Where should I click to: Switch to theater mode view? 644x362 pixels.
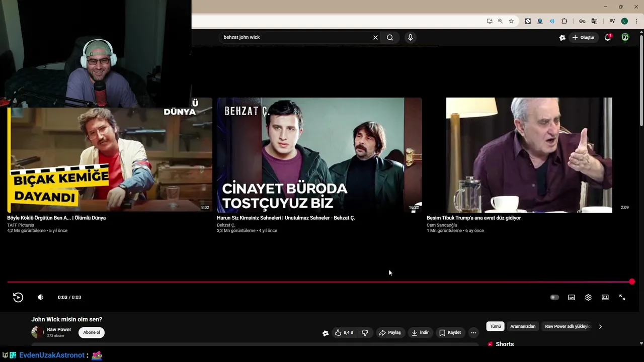(x=605, y=297)
